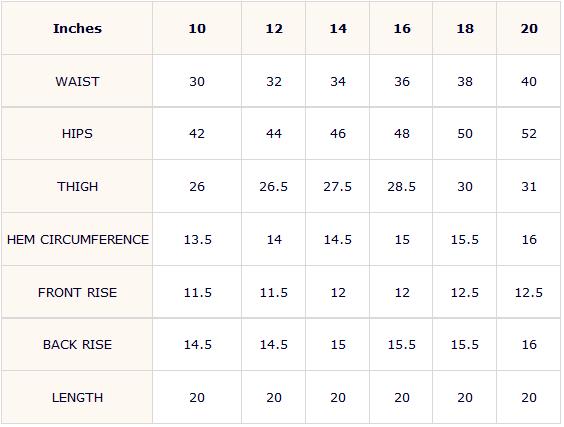
Task: Select thigh value 28.5 under size 16
Action: (x=401, y=186)
